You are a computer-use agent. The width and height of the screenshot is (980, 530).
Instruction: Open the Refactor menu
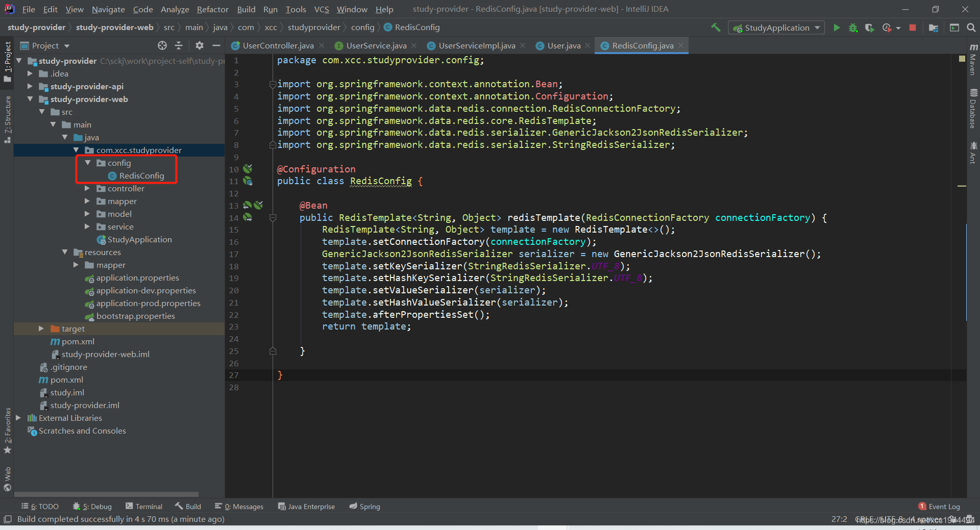point(213,9)
